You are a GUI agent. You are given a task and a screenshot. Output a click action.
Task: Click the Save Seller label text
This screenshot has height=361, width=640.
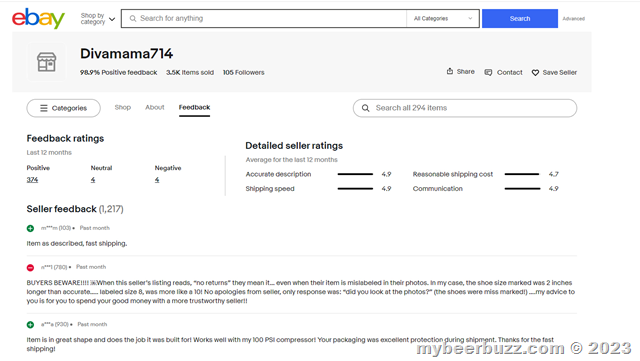coord(560,73)
